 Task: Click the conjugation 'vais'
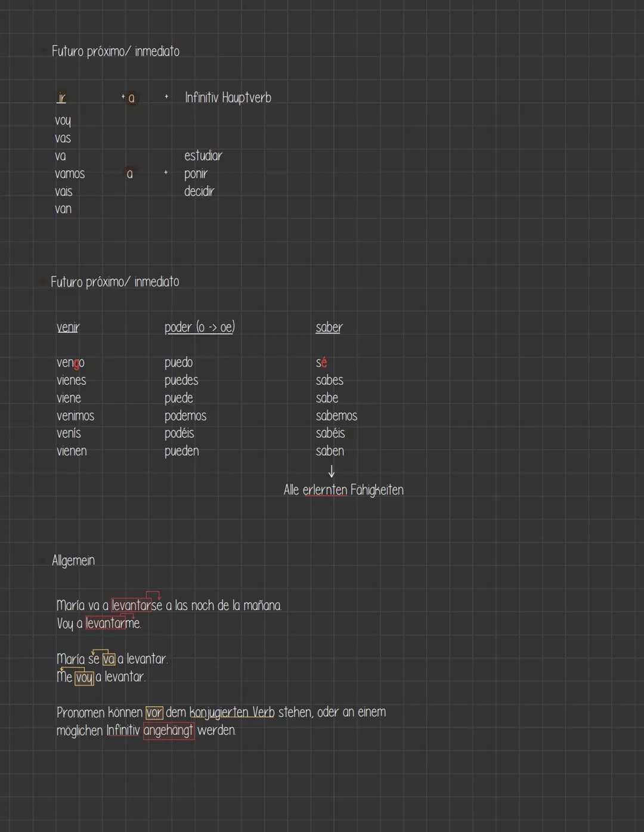click(63, 191)
